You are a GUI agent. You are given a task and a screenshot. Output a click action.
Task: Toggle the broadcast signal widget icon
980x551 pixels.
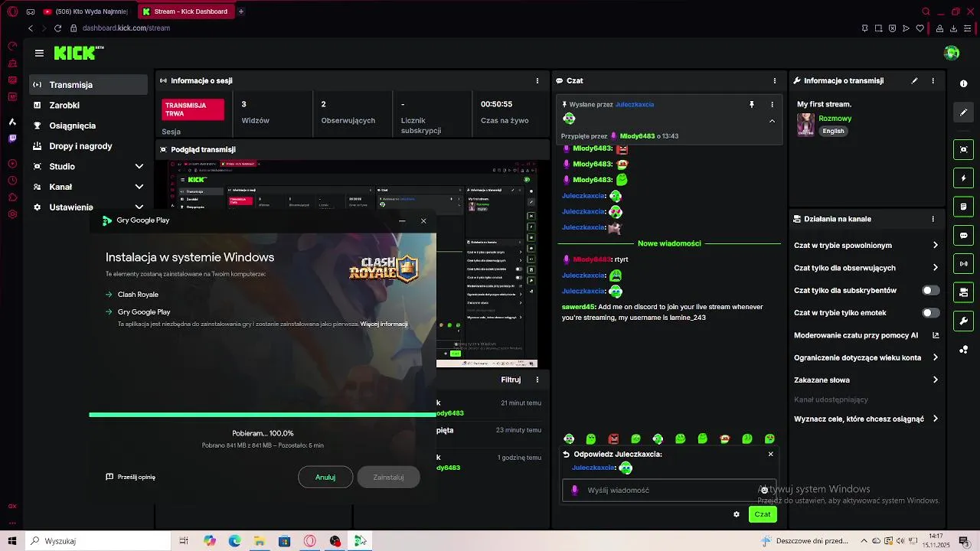point(964,264)
